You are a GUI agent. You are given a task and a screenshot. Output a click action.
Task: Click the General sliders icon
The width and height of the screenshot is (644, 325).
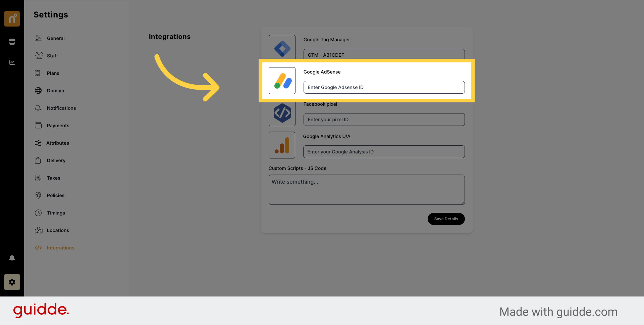[x=38, y=38]
